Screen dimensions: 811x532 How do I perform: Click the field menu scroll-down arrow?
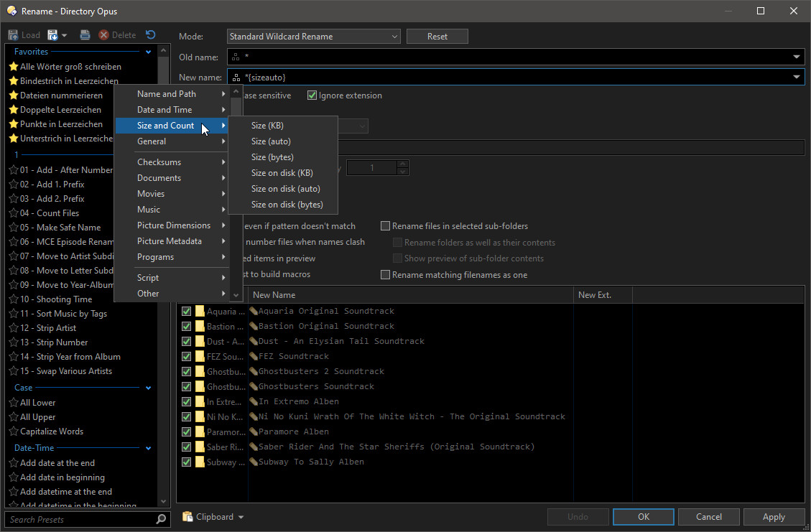click(236, 295)
